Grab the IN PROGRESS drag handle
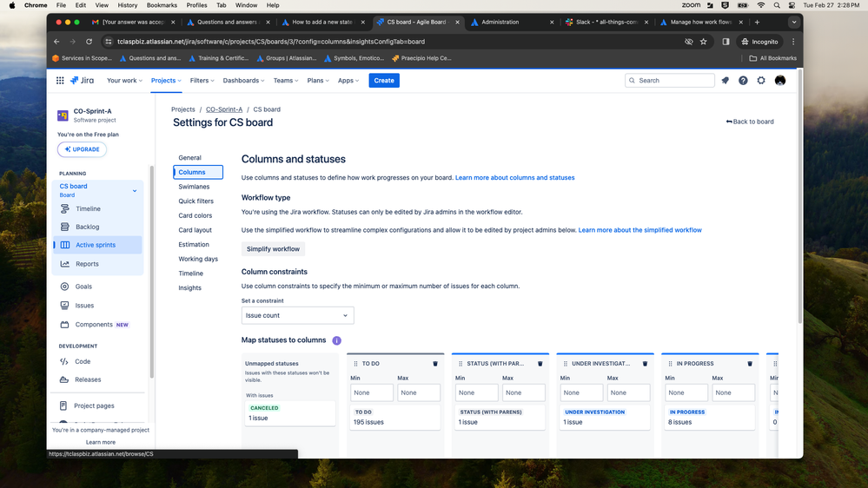This screenshot has height=488, width=868. coord(671,364)
